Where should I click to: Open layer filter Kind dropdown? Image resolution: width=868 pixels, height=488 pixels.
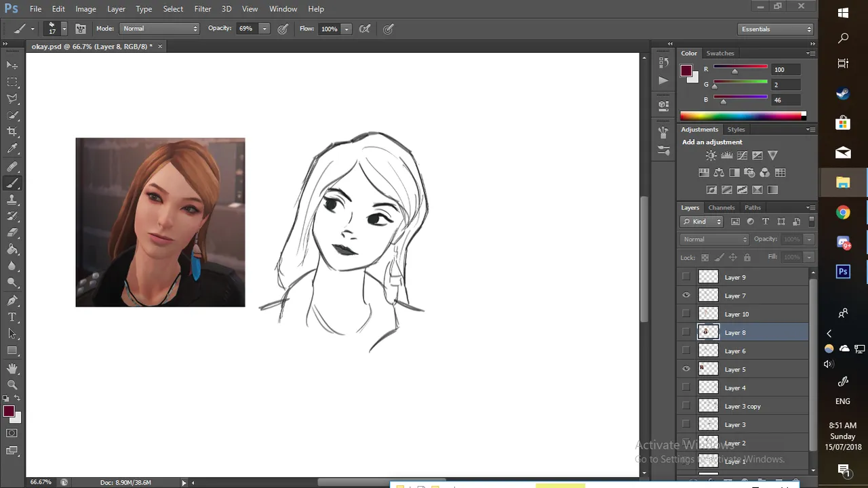[703, 222]
